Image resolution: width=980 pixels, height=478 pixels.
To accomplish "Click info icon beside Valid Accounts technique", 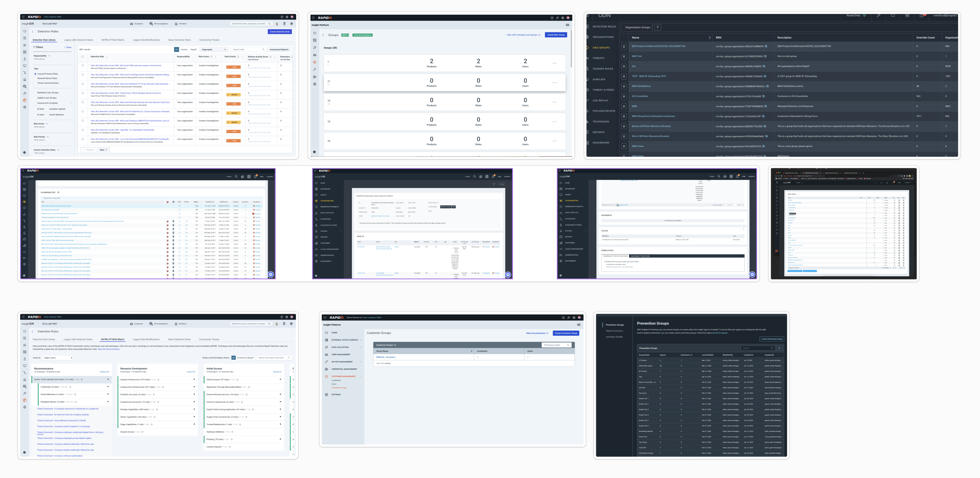I will (238, 380).
